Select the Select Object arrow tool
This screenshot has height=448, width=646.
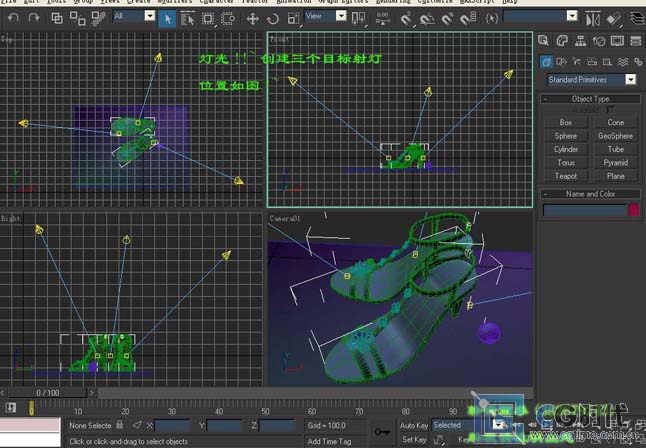[167, 18]
